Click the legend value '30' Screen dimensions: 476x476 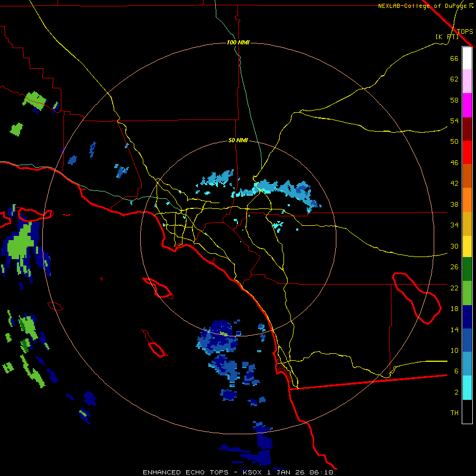click(x=454, y=246)
